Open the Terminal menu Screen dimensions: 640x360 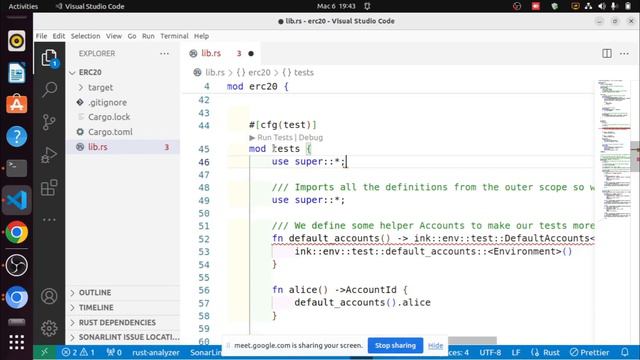[x=174, y=36]
